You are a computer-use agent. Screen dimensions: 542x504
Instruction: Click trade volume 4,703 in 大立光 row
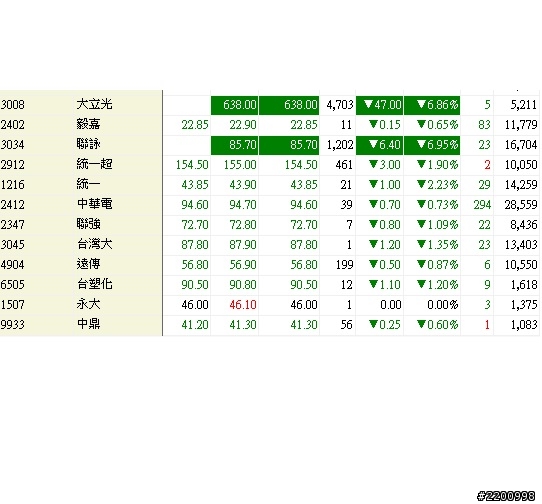point(340,105)
